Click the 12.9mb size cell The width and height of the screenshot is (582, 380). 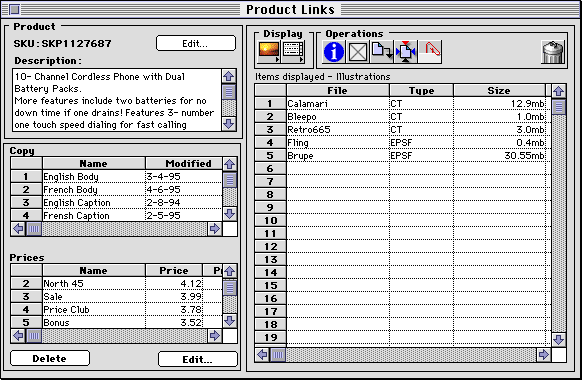tap(500, 104)
